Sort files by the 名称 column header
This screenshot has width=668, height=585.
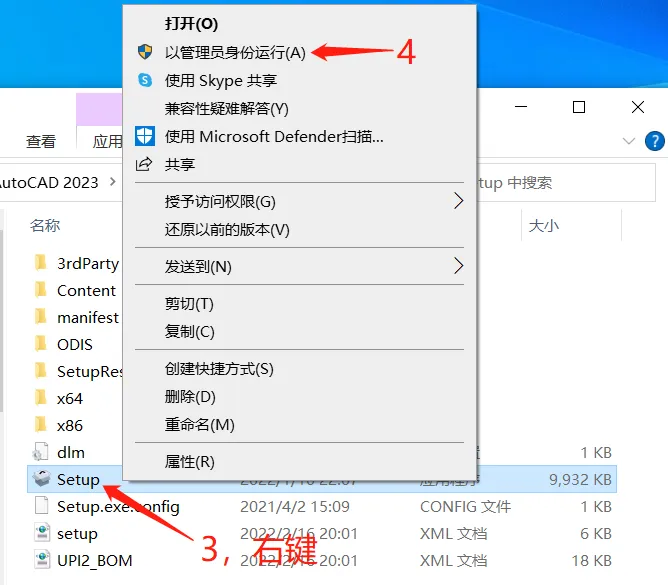click(x=45, y=225)
